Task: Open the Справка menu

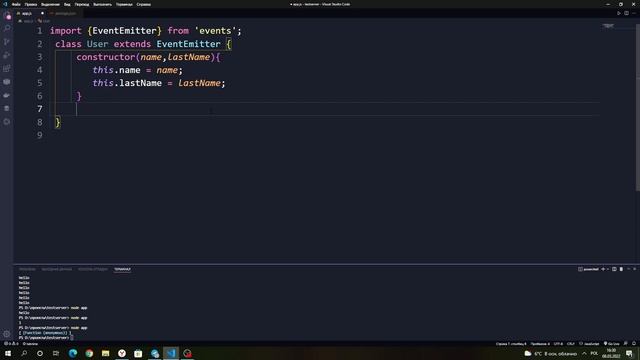Action: (x=144, y=4)
